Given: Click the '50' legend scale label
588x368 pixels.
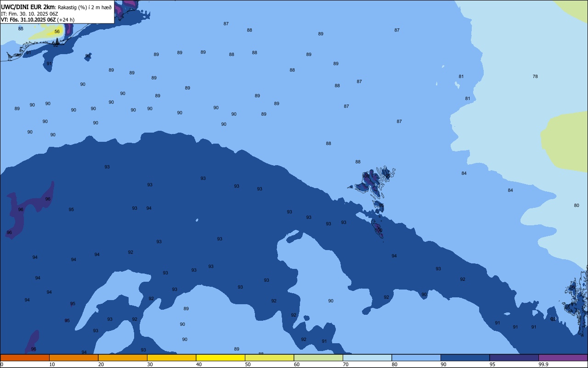Looking at the screenshot, I should tap(248, 364).
